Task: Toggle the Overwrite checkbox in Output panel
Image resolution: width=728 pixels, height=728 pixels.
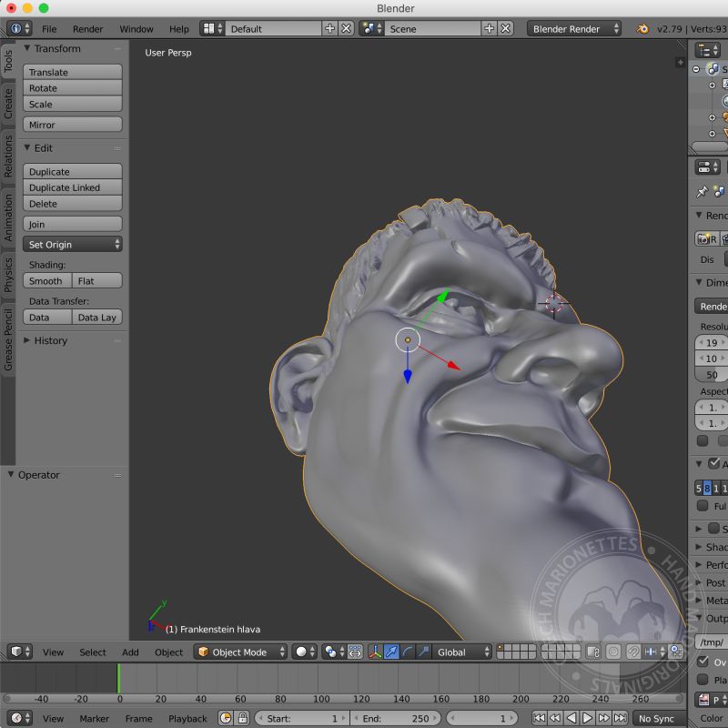Action: click(x=703, y=662)
